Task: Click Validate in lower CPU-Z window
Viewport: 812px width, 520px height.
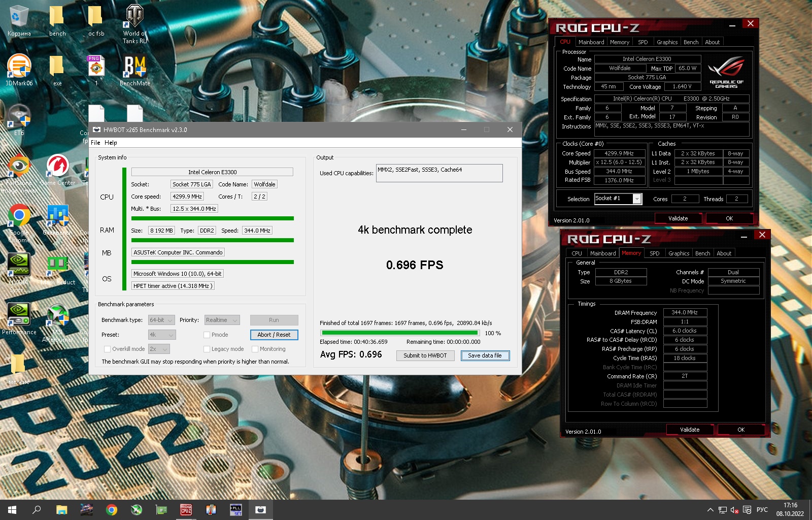Action: point(690,430)
